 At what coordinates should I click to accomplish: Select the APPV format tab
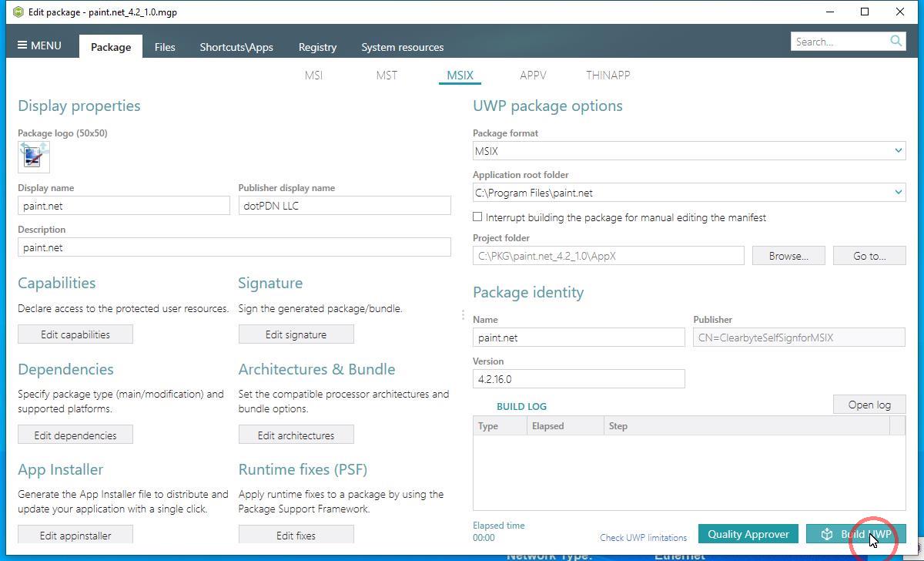[x=533, y=75]
